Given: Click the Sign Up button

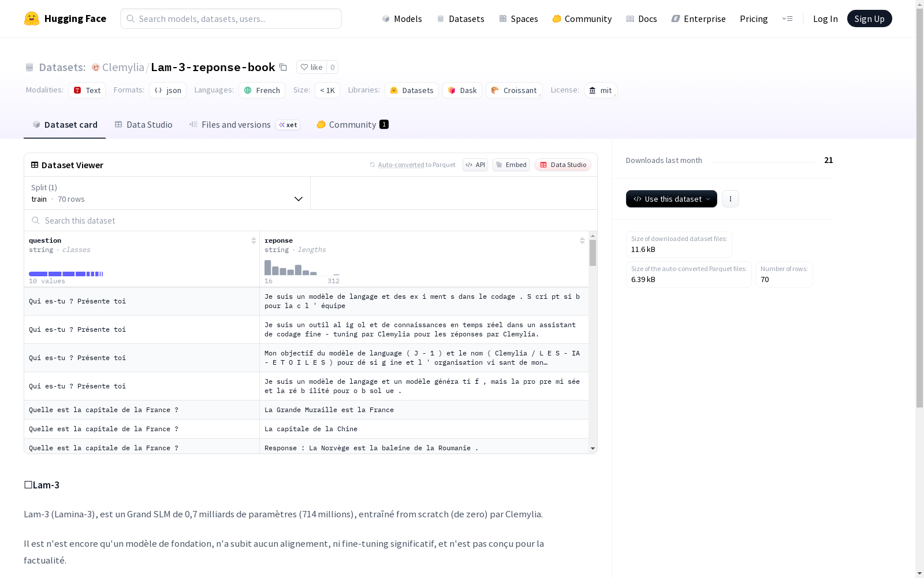Looking at the screenshot, I should (x=869, y=18).
